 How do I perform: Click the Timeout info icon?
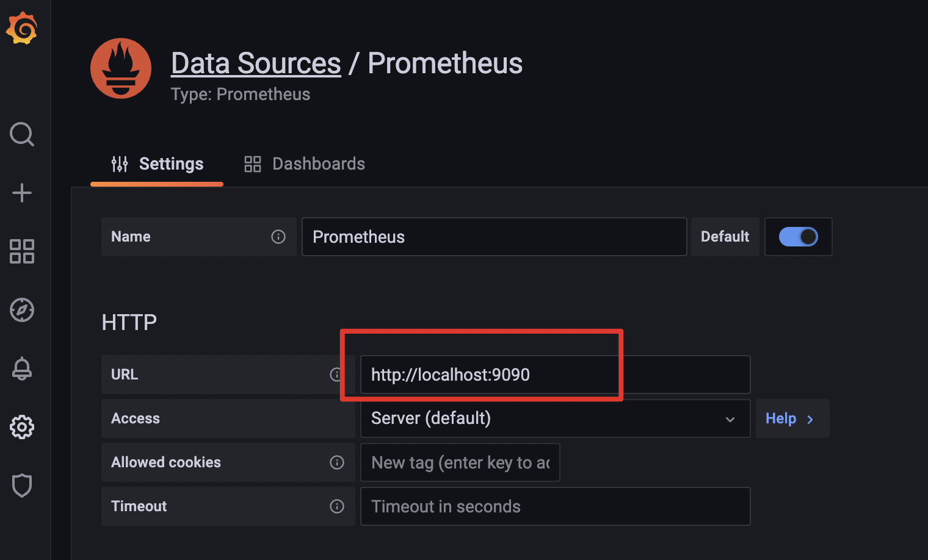337,506
